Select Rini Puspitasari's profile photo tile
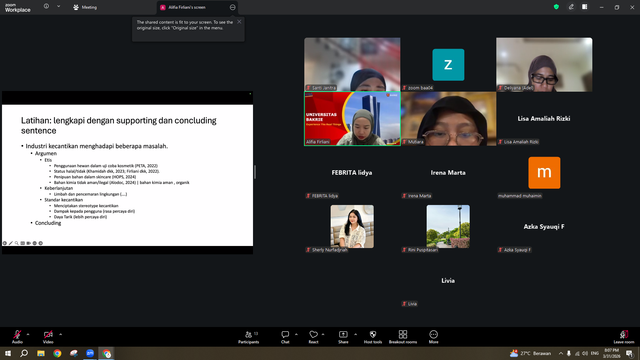Screen dimensions: 640x360 448,227
